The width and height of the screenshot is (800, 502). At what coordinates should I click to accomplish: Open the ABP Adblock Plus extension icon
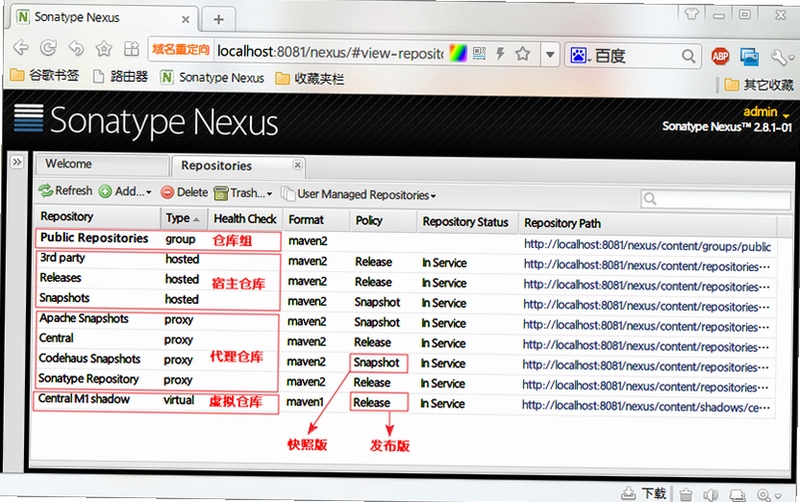click(x=720, y=56)
